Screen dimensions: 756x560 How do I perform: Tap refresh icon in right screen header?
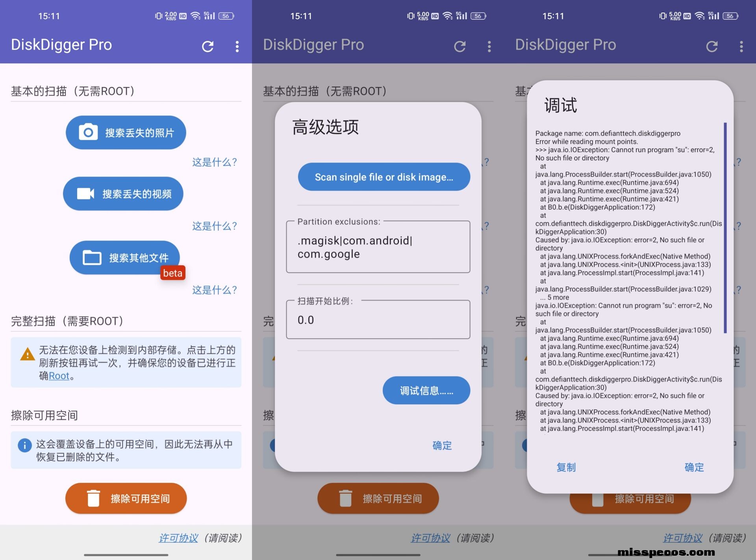click(x=712, y=46)
